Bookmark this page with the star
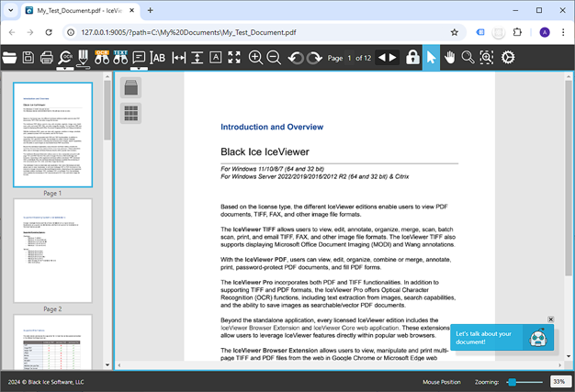This screenshot has height=392, width=575. [x=455, y=32]
